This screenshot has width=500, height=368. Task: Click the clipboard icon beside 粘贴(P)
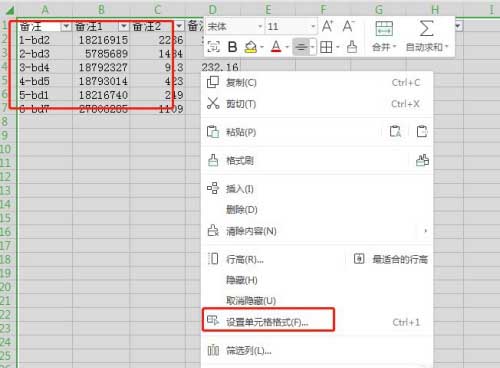(213, 132)
